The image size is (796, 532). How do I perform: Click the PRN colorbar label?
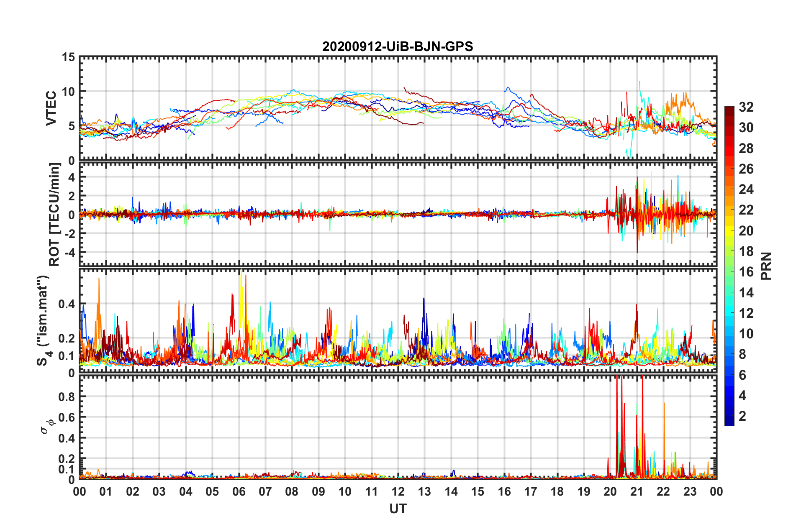[766, 266]
